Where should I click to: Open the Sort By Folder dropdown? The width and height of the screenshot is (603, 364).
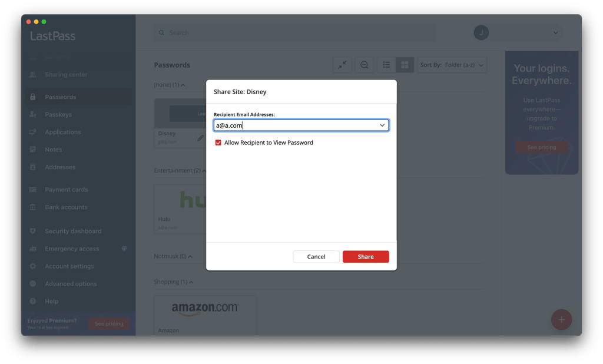[x=452, y=65]
